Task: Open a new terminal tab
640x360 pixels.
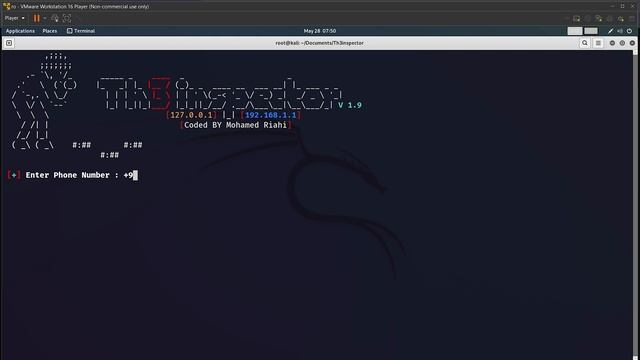Action: (x=9, y=43)
